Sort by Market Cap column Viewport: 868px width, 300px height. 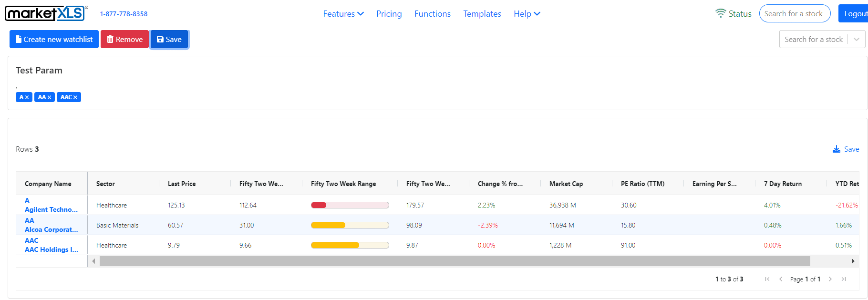[566, 184]
